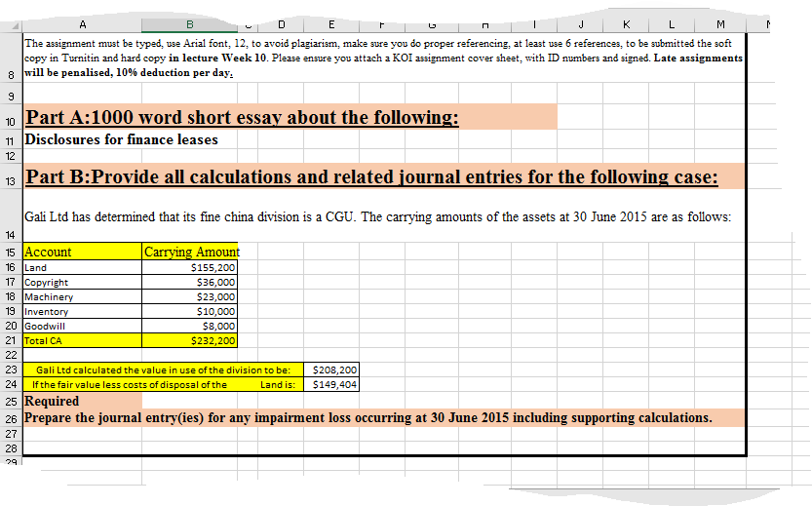Viewport: 812px width, 506px height.
Task: Select the value in use $208,200 cell
Action: point(331,370)
